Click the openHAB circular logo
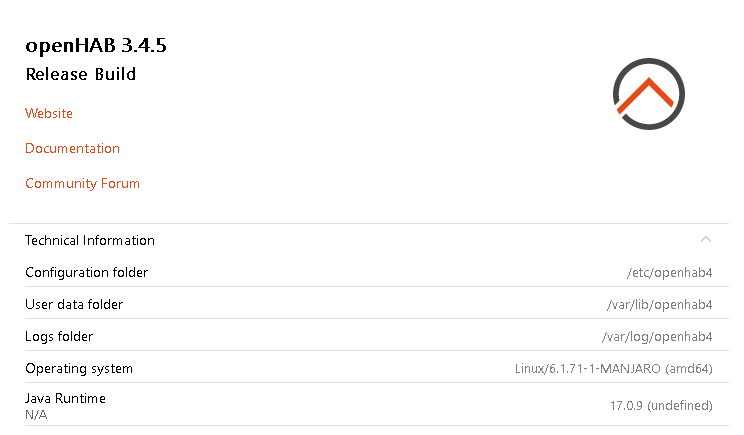This screenshot has height=435, width=744. (649, 94)
